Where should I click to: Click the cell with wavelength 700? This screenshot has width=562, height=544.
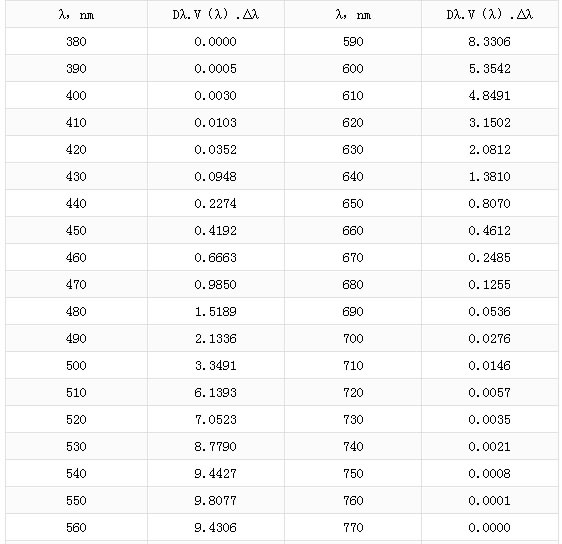click(353, 338)
